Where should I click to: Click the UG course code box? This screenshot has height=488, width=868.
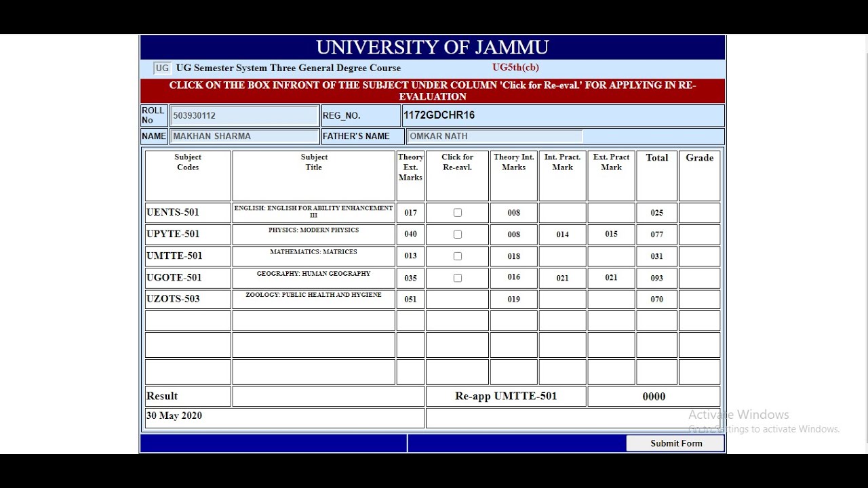(162, 68)
